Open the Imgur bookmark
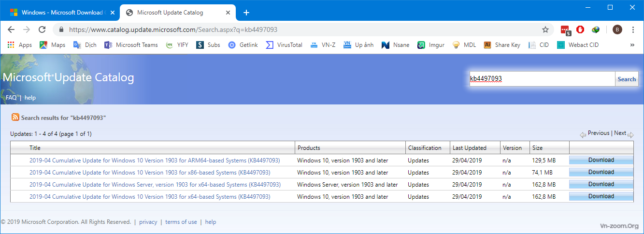Viewport: 644px width, 234px height. click(x=431, y=45)
